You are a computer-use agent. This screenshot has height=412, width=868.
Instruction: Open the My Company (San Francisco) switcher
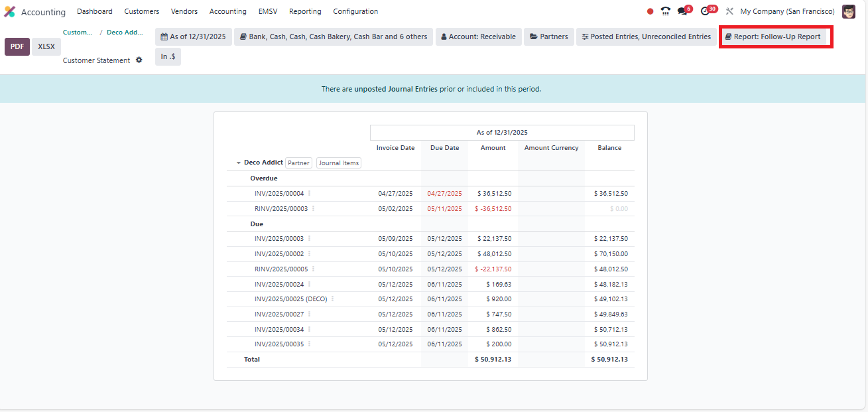pos(787,11)
